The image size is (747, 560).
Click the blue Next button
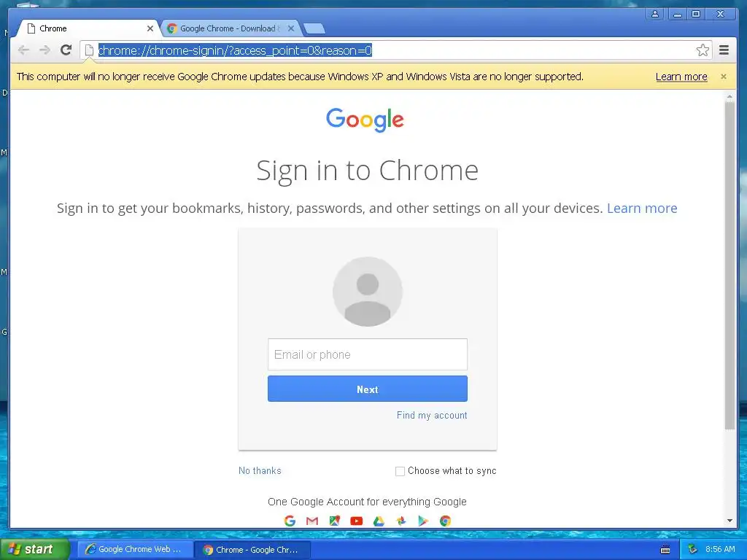point(368,389)
